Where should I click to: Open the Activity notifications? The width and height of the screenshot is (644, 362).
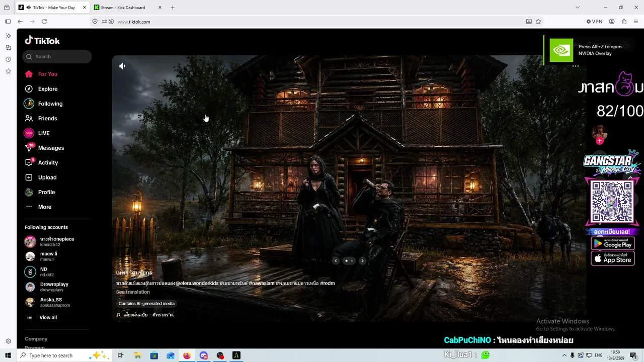point(41,162)
